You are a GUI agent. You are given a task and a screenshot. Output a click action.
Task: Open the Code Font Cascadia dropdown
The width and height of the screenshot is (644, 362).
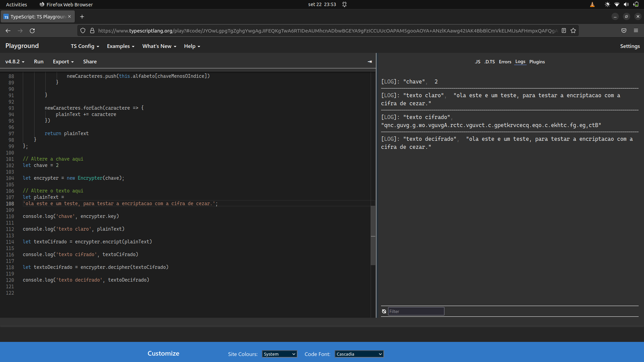pos(359,354)
